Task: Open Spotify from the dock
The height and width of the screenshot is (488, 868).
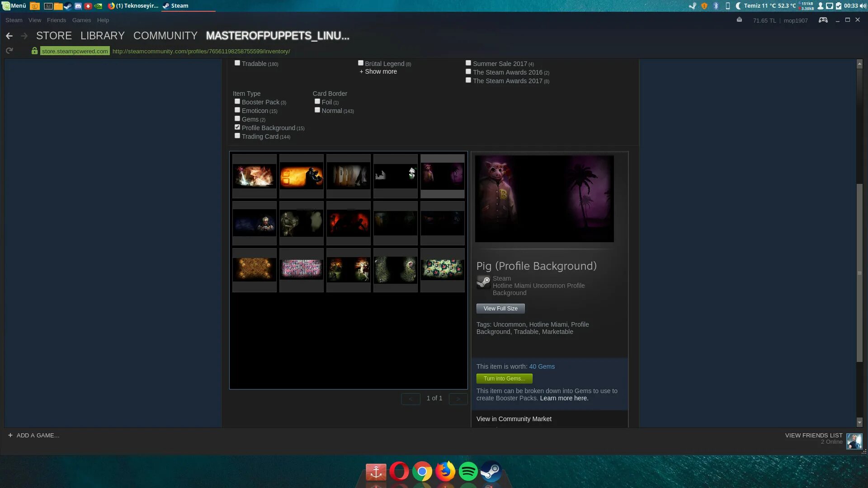Action: 468,471
